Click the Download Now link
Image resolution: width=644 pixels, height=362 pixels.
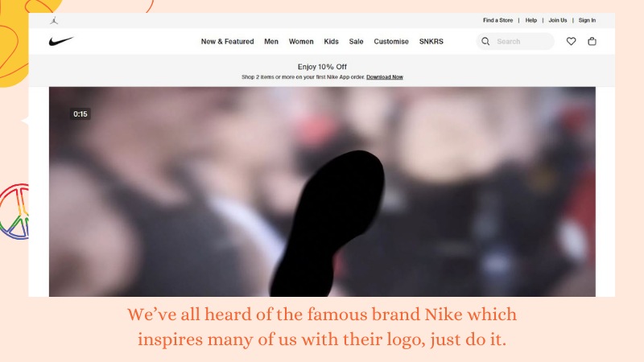[x=385, y=76]
